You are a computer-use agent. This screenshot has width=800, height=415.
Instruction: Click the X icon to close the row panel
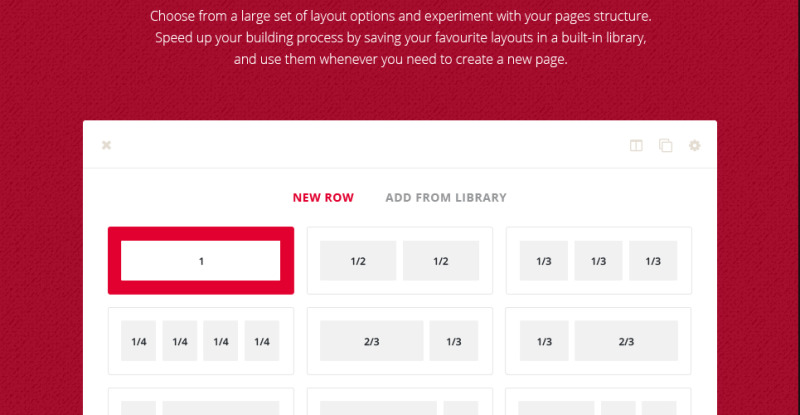pos(106,145)
